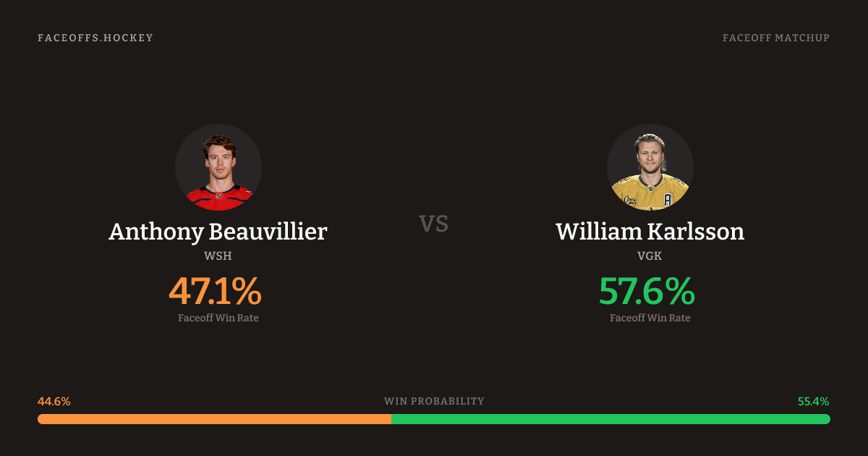Click Faceoff Win Rate label under Karlsson
Screen dimensions: 868x456
click(650, 318)
